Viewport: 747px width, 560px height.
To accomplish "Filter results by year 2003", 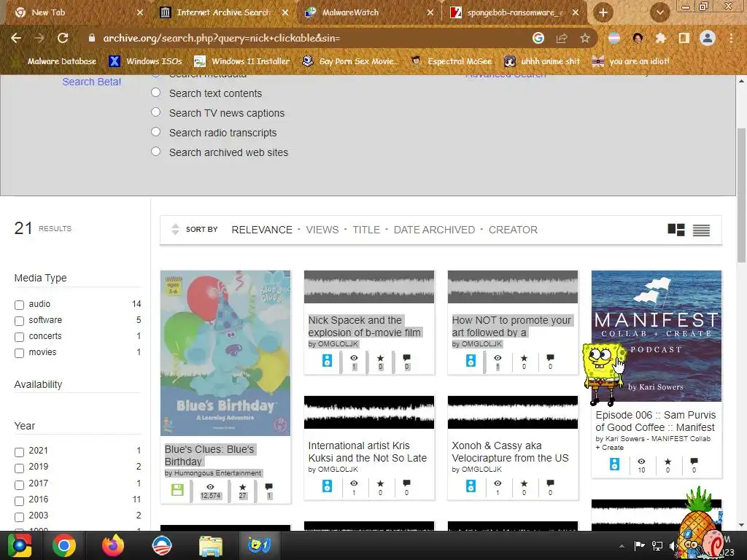I will 19,517.
